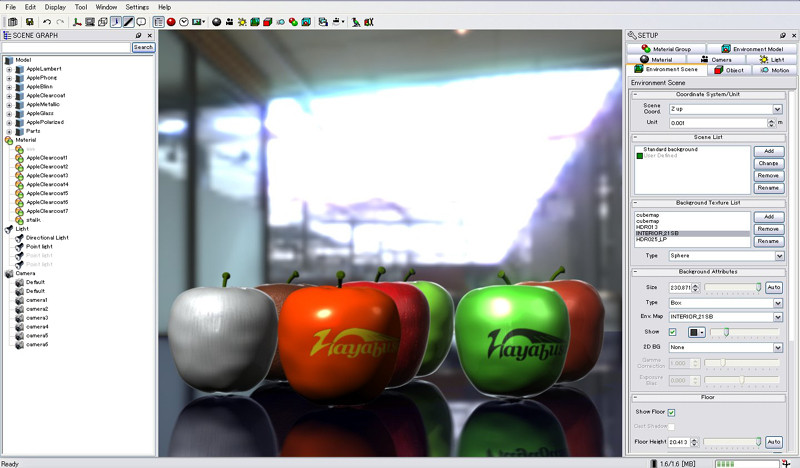The height and width of the screenshot is (468, 800).
Task: Expand the AppleGlass model node
Action: point(9,113)
